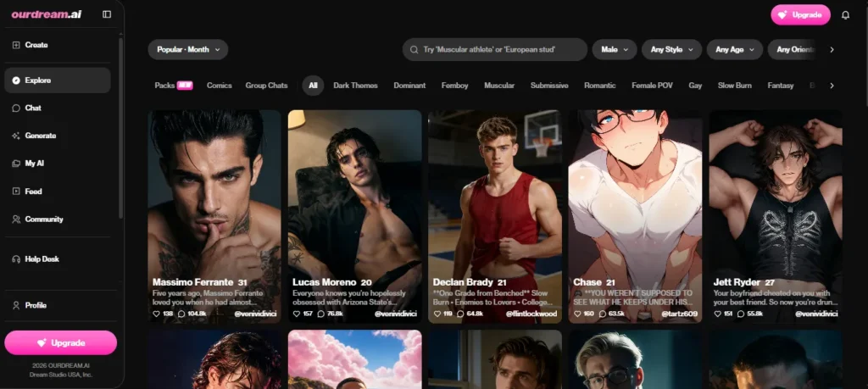Filter by Femboy tag
The width and height of the screenshot is (868, 389).
coord(455,86)
